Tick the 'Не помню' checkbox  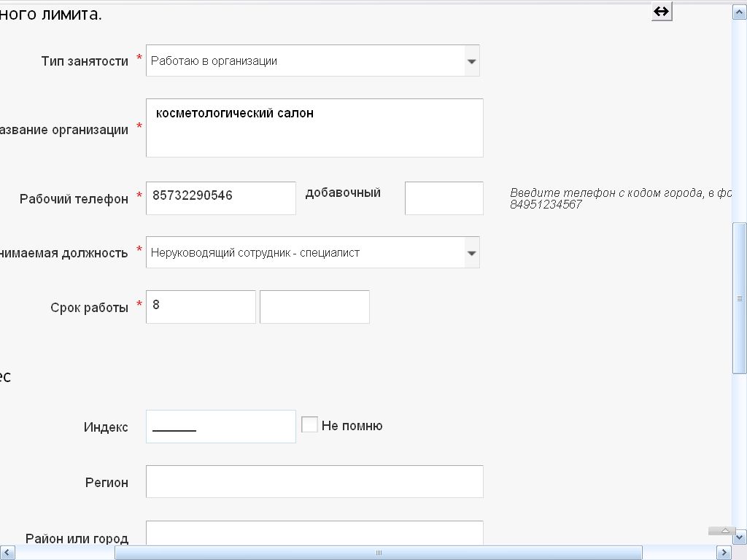pyautogui.click(x=309, y=424)
